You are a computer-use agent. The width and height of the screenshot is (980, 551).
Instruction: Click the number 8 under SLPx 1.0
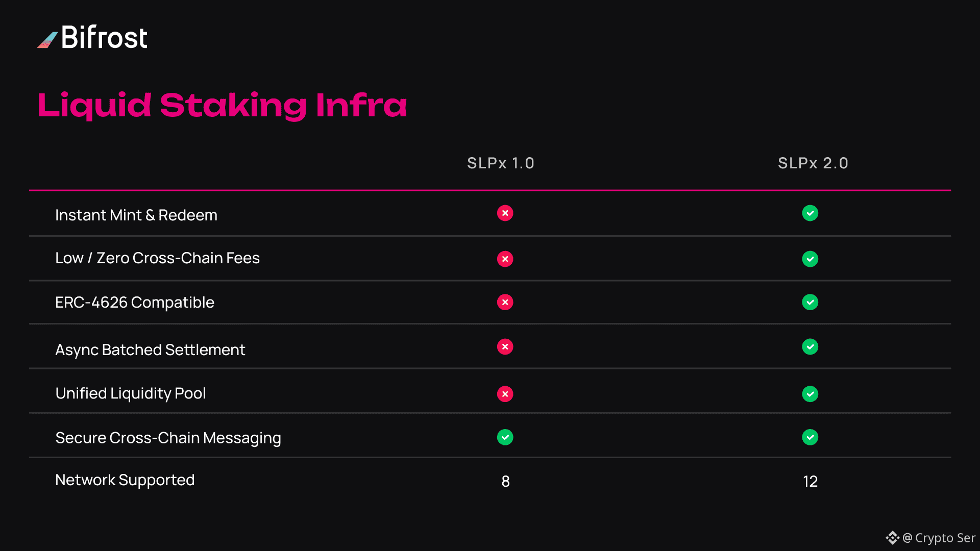505,481
